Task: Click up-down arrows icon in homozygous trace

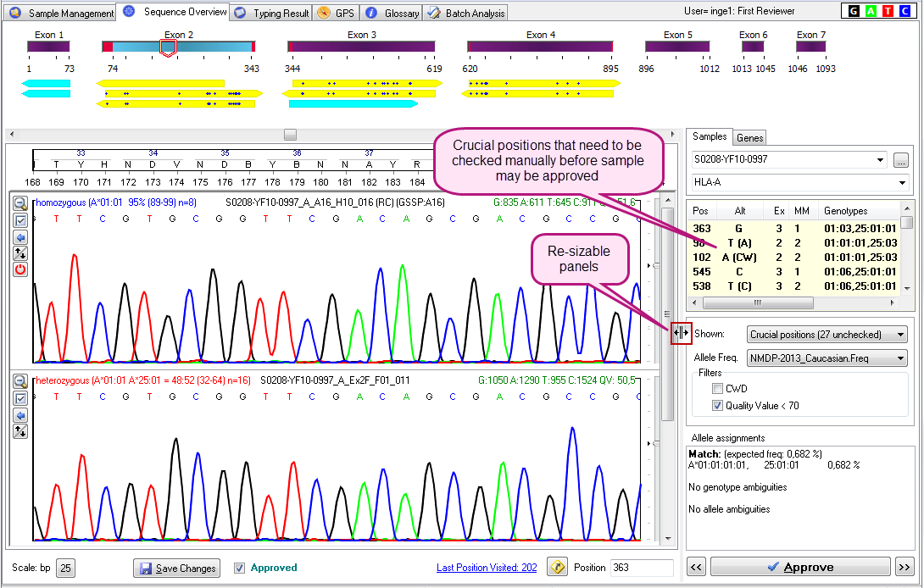Action: [20, 253]
